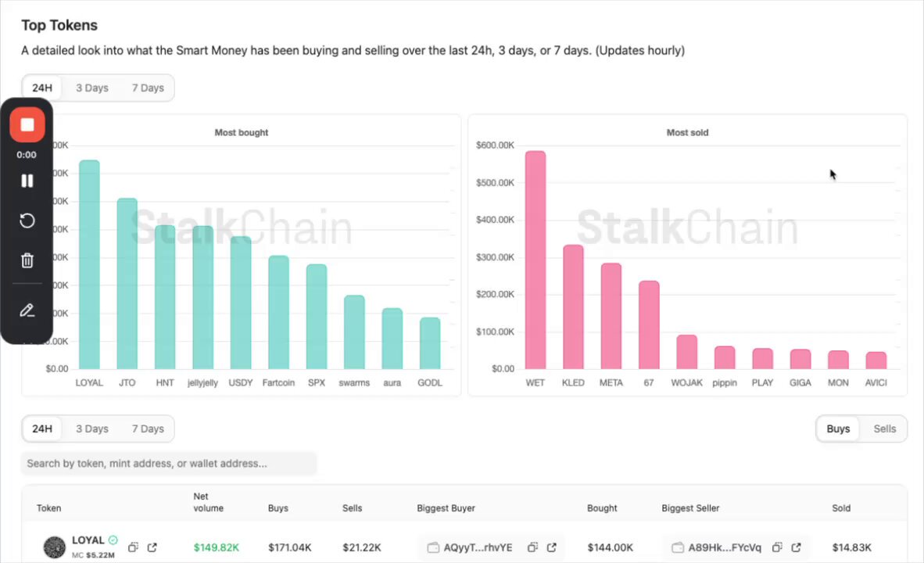924x563 pixels.
Task: Select 3 Days for the charts
Action: pos(92,88)
